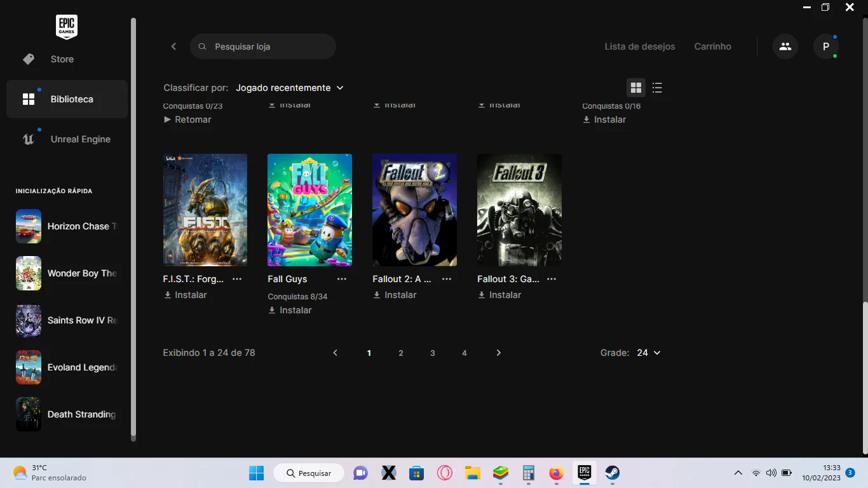Click the Pesquisar loja search field
Image resolution: width=868 pixels, height=488 pixels.
tap(263, 46)
